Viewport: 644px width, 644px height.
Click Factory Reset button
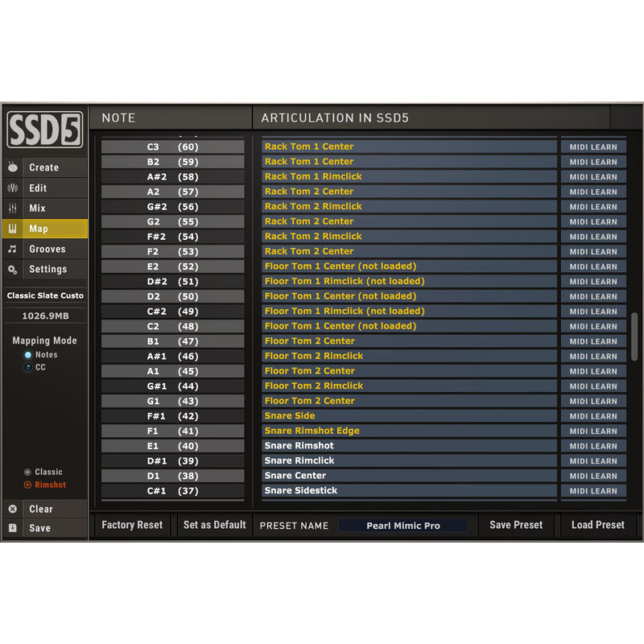tap(132, 525)
